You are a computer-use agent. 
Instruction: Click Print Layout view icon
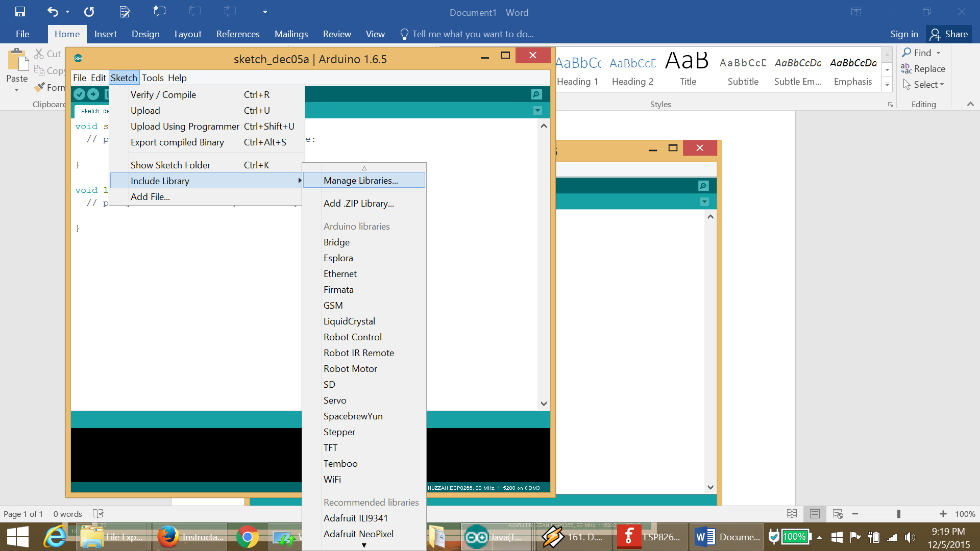[x=815, y=514]
